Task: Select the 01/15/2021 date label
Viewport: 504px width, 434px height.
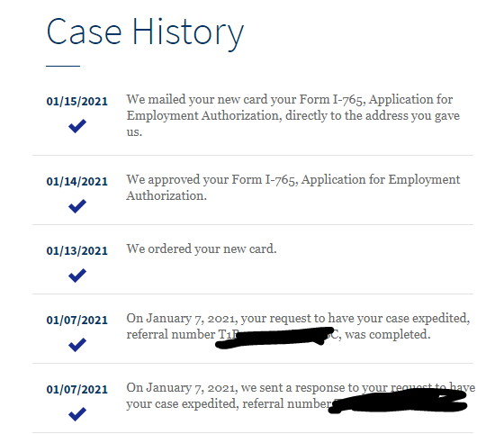Action: [x=76, y=101]
